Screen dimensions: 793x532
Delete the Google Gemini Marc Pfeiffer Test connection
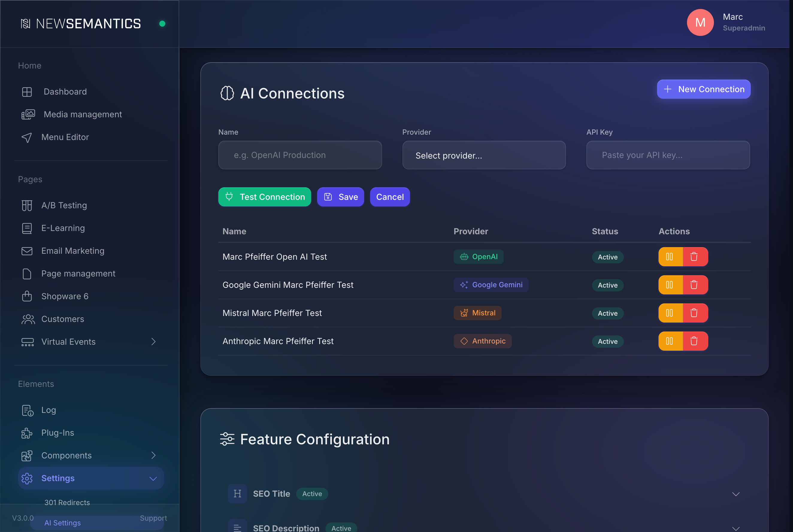tap(695, 285)
